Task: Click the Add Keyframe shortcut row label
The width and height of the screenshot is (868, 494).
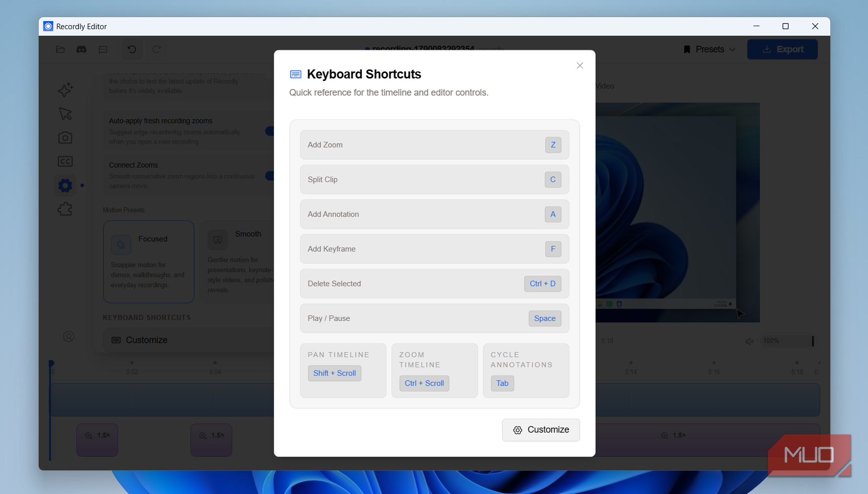Action: tap(332, 249)
